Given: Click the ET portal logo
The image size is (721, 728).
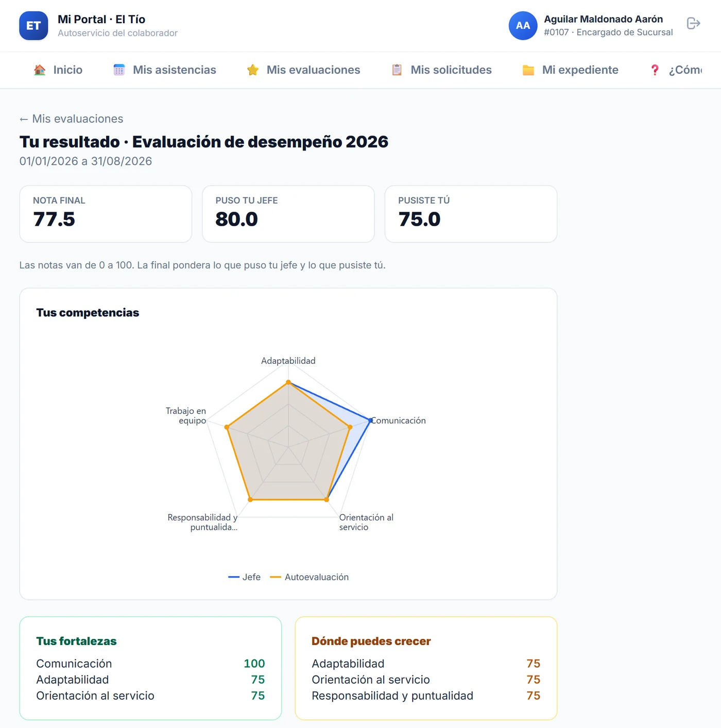Looking at the screenshot, I should (33, 26).
